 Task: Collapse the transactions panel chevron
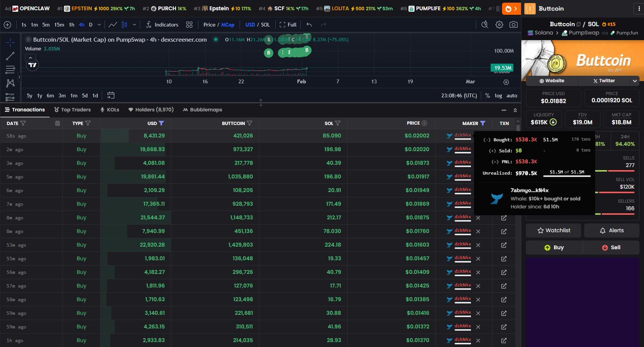click(x=516, y=110)
